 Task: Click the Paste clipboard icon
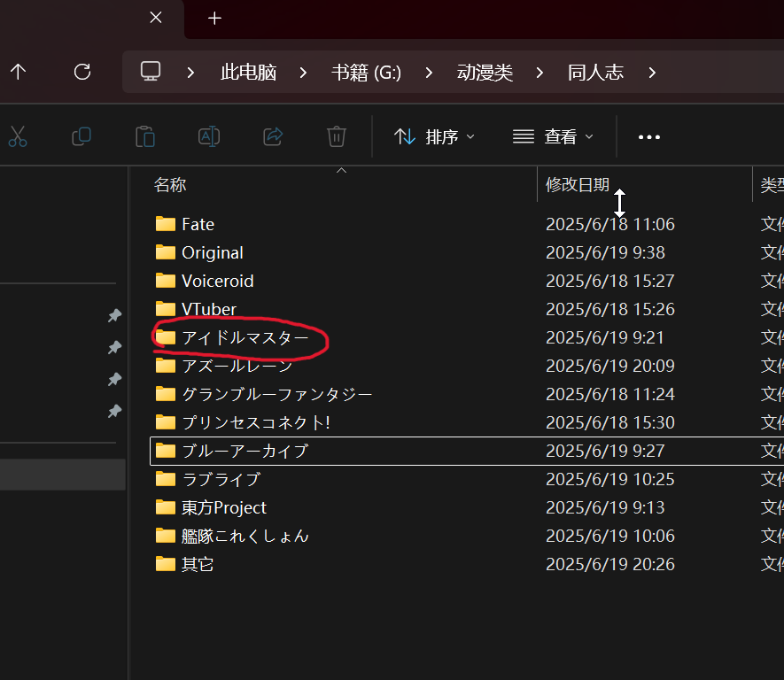pos(145,136)
